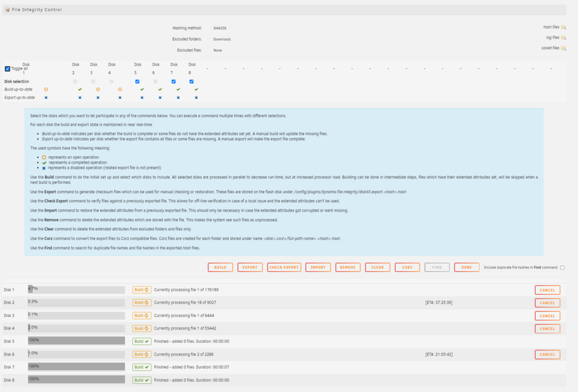Click Disk 7 Build finished checkmark badge

(142, 367)
